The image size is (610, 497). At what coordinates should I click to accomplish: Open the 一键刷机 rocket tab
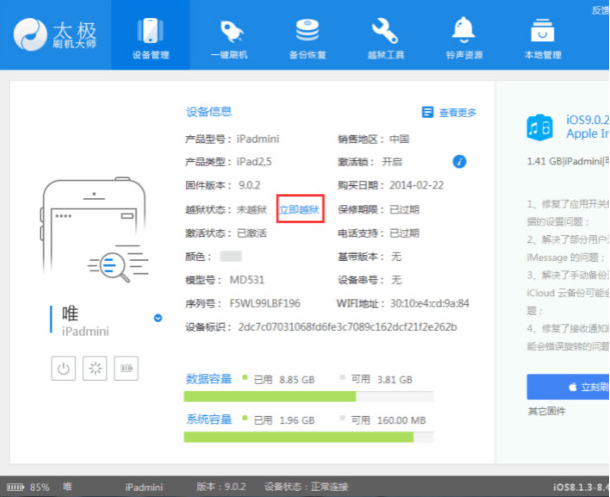[x=230, y=37]
